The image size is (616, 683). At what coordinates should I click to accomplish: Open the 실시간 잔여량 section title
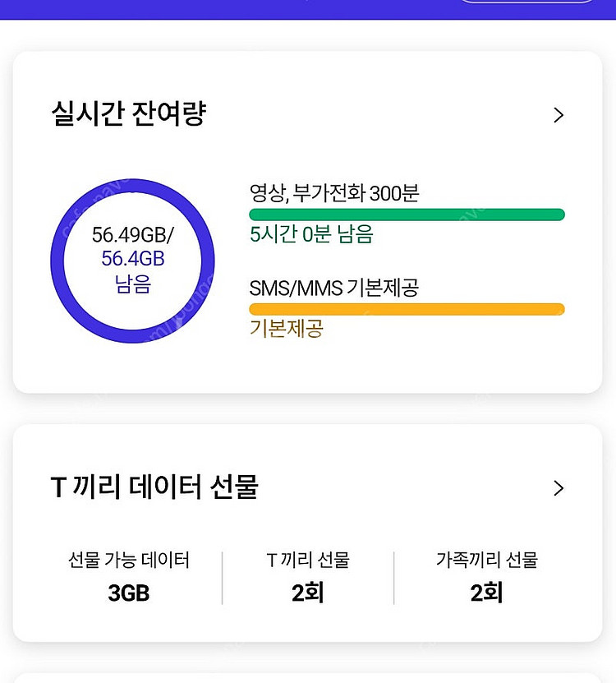coord(128,114)
